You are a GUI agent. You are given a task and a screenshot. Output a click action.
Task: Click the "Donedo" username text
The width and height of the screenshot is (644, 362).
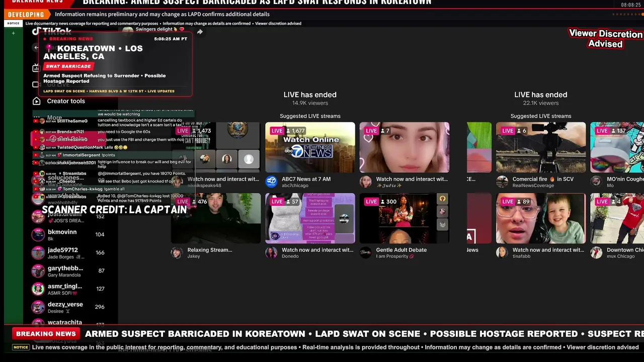coord(290,256)
